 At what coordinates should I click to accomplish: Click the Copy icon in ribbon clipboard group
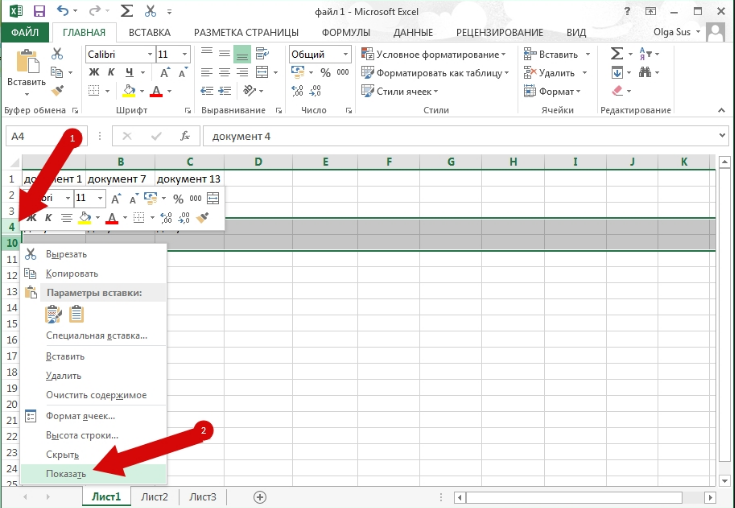click(57, 72)
